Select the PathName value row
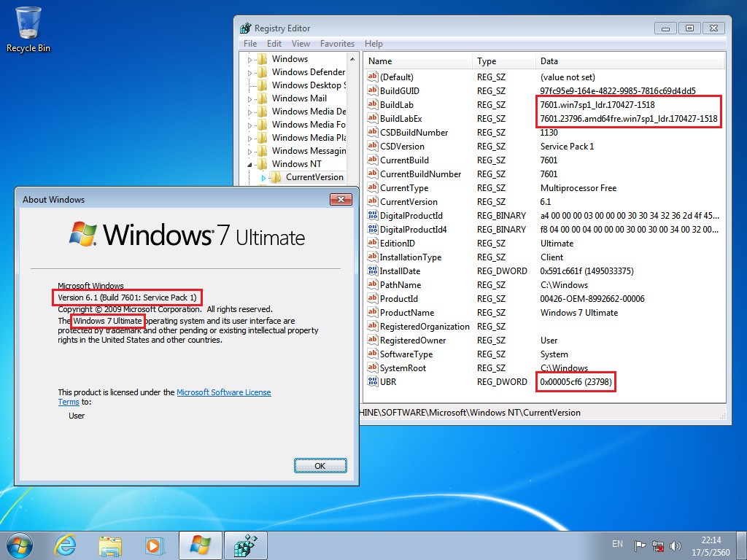The width and height of the screenshot is (747, 560). click(x=544, y=285)
